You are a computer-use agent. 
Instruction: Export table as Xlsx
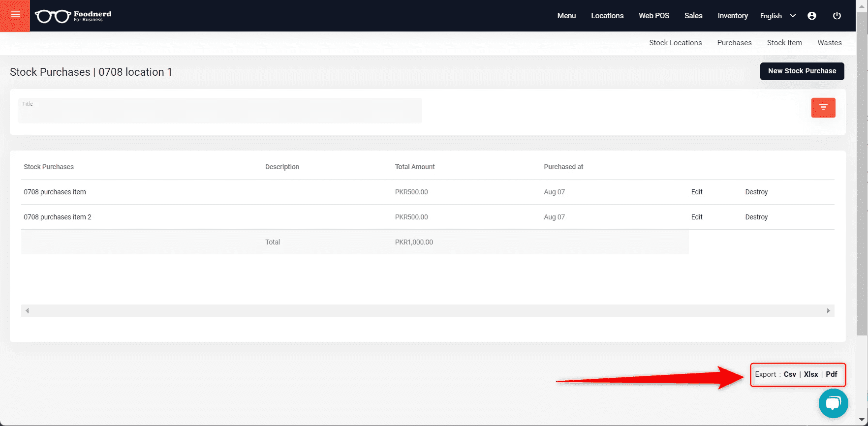coord(811,374)
